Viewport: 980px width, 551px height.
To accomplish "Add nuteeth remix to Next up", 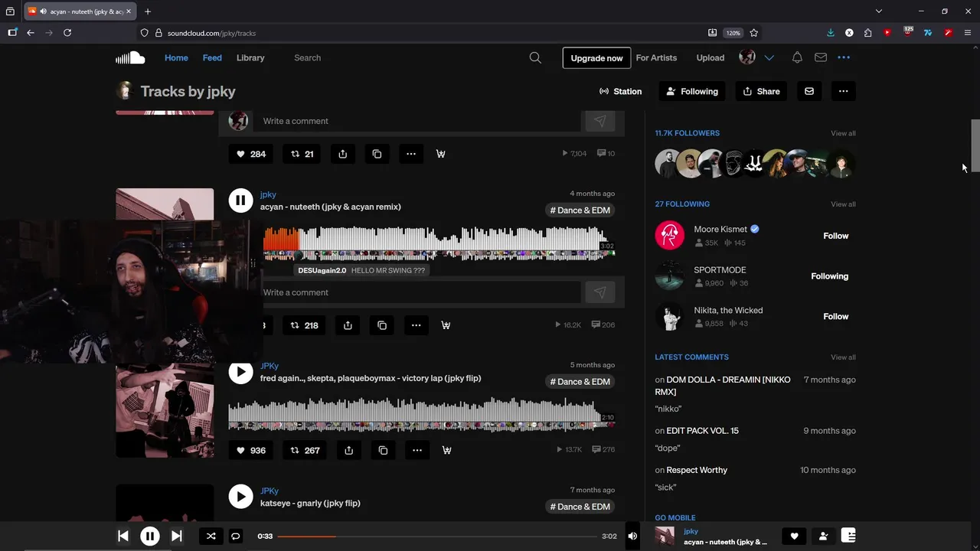I will click(x=446, y=325).
